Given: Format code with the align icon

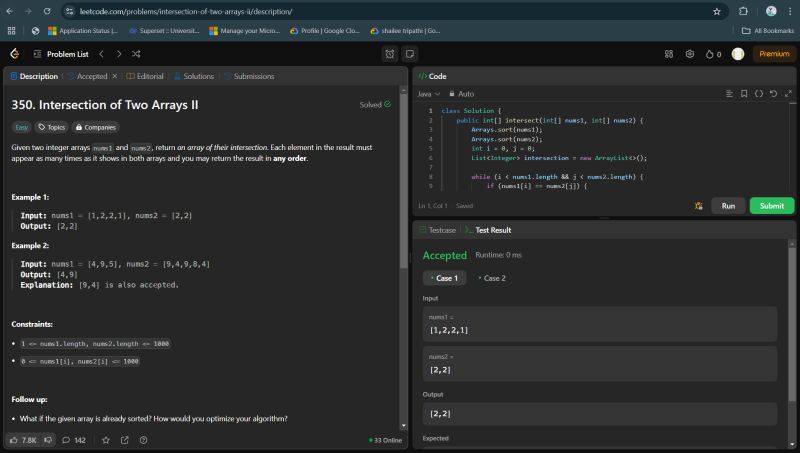Looking at the screenshot, I should (729, 93).
